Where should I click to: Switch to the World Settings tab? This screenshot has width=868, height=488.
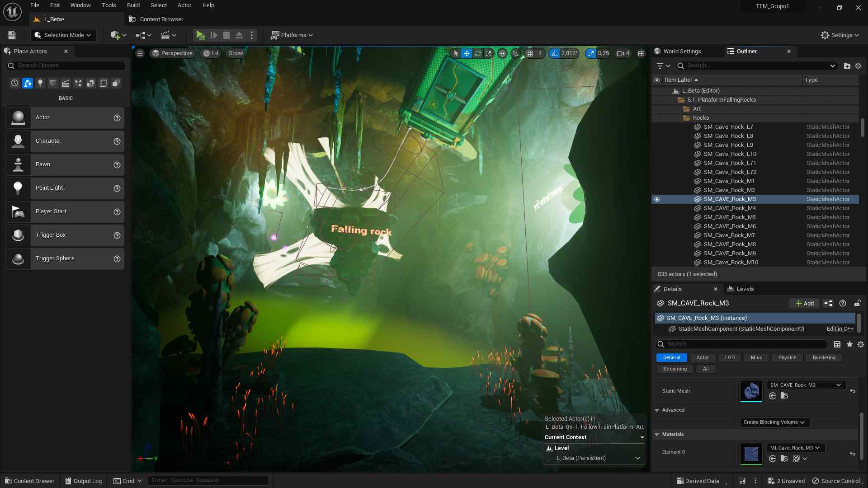(682, 52)
